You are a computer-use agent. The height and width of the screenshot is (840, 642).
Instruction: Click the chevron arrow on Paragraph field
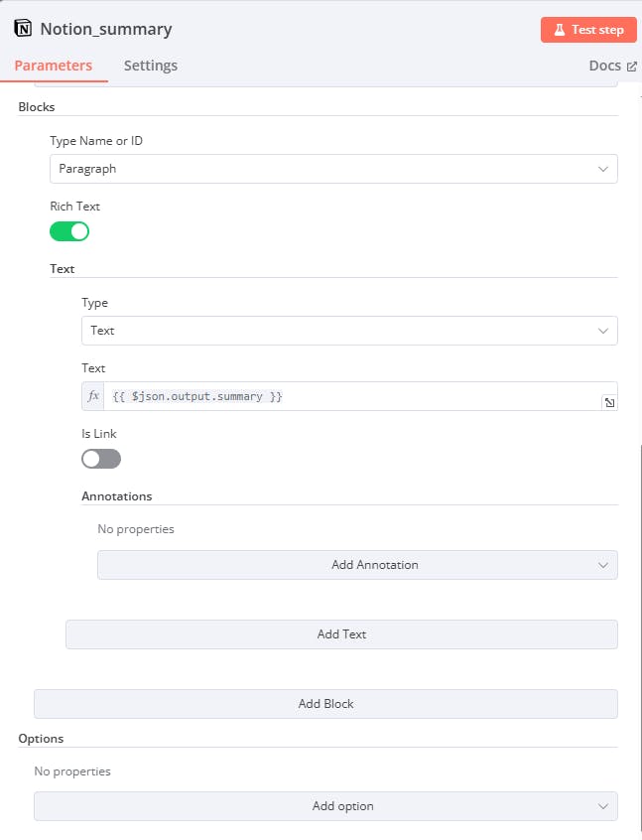(603, 169)
